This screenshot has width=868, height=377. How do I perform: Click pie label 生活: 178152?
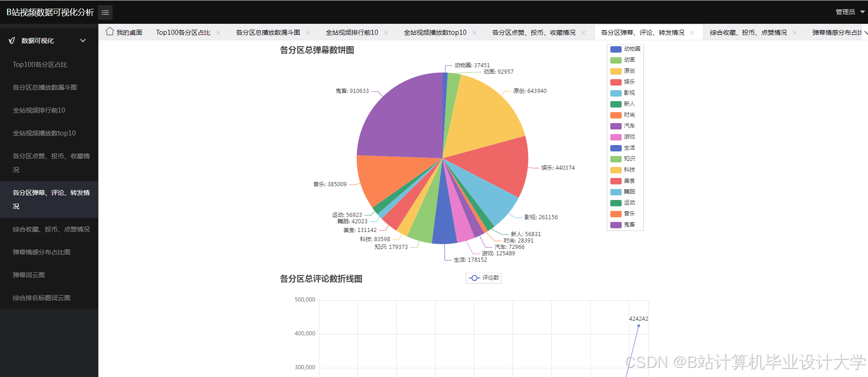click(470, 260)
